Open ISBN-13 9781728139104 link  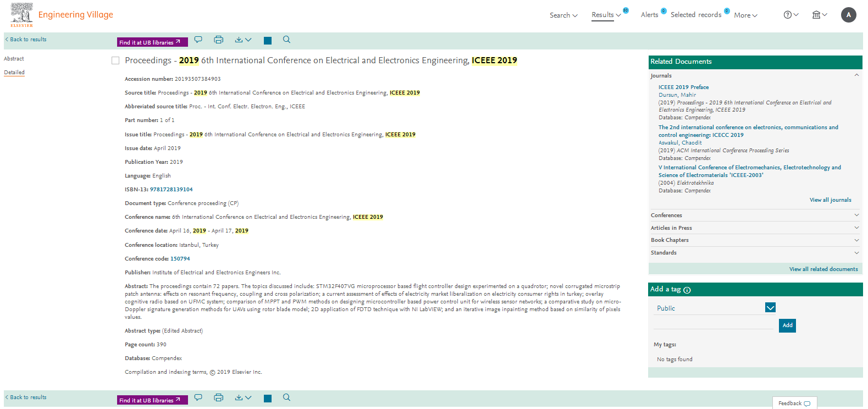click(172, 190)
